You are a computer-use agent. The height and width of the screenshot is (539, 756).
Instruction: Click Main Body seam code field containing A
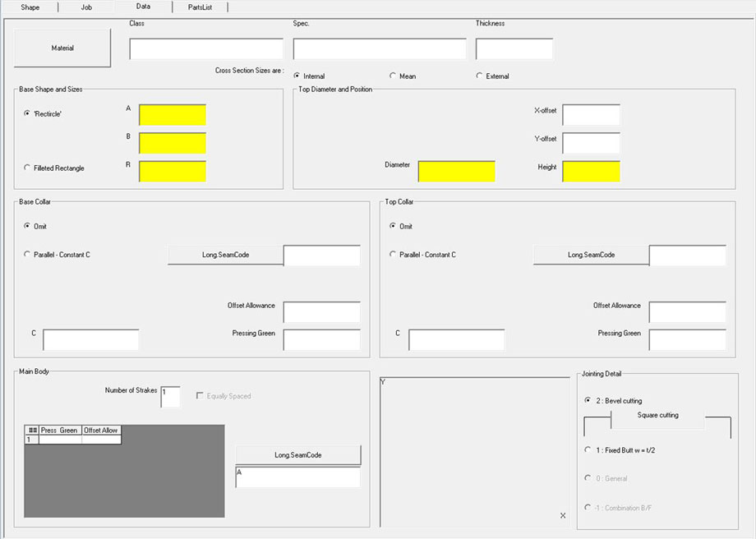coord(298,477)
